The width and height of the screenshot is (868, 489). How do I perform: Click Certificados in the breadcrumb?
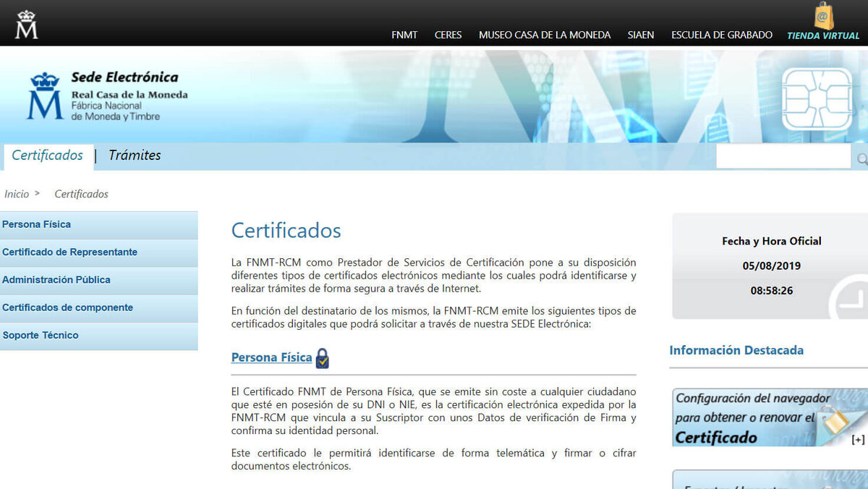82,194
